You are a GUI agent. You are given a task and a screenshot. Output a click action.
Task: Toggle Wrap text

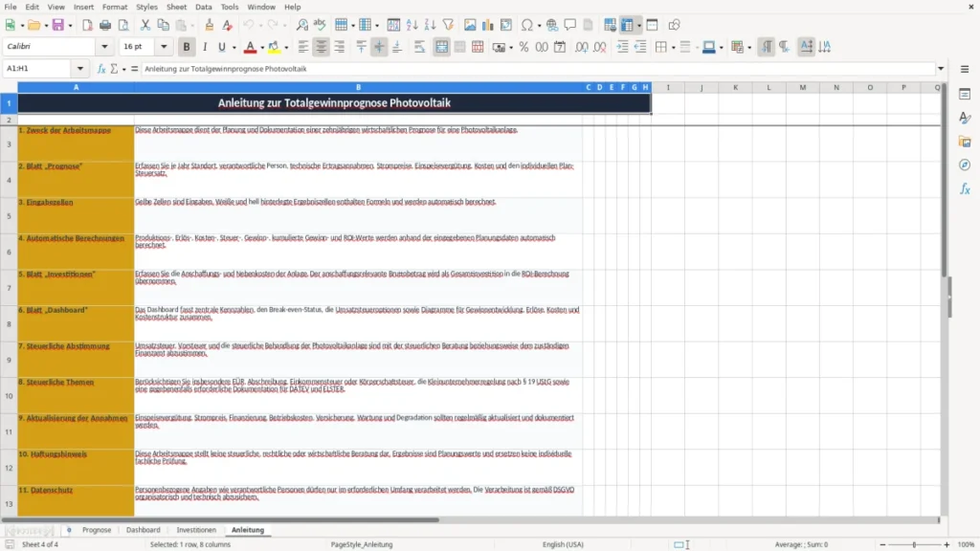419,47
